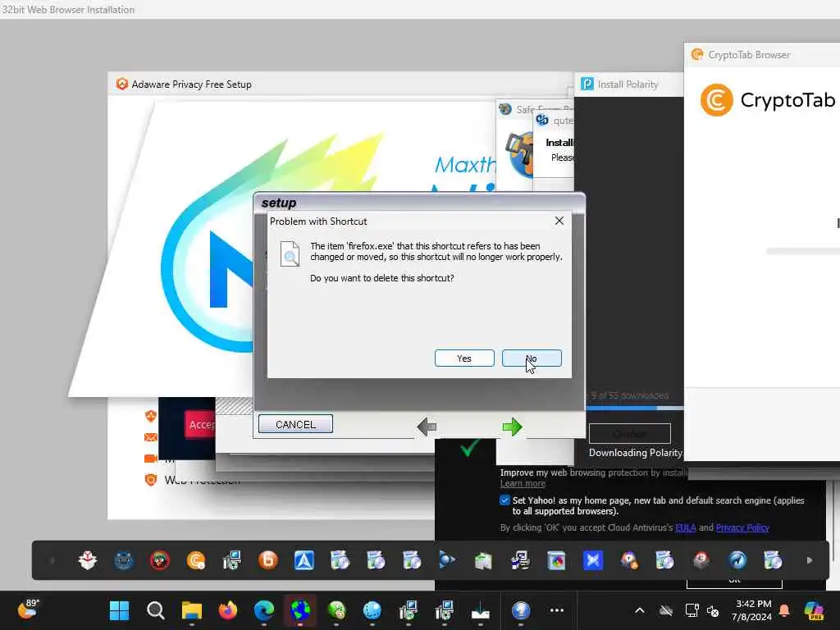
Task: Click the active earth globe taskbar icon
Action: click(x=300, y=610)
